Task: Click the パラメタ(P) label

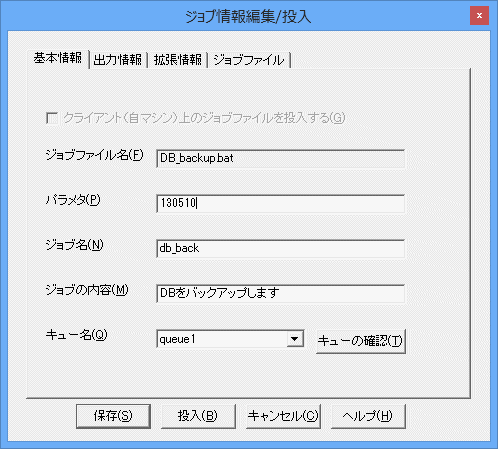Action: coord(73,200)
